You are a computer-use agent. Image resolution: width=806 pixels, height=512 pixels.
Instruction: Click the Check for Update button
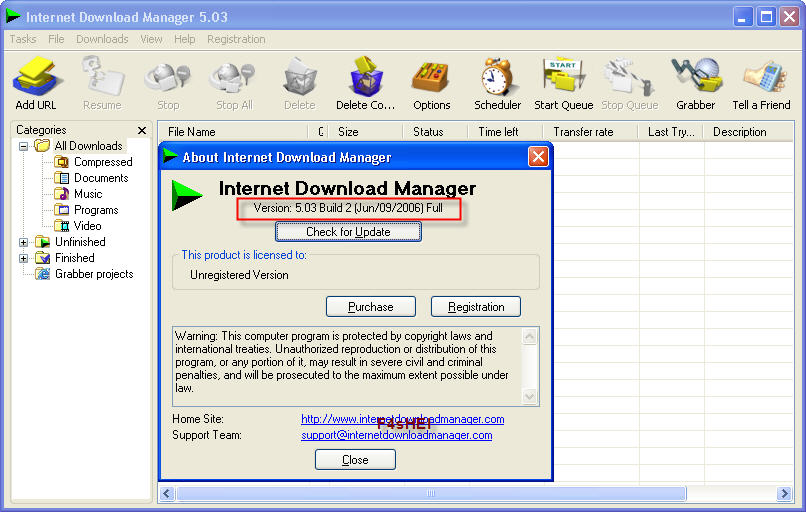[x=348, y=232]
